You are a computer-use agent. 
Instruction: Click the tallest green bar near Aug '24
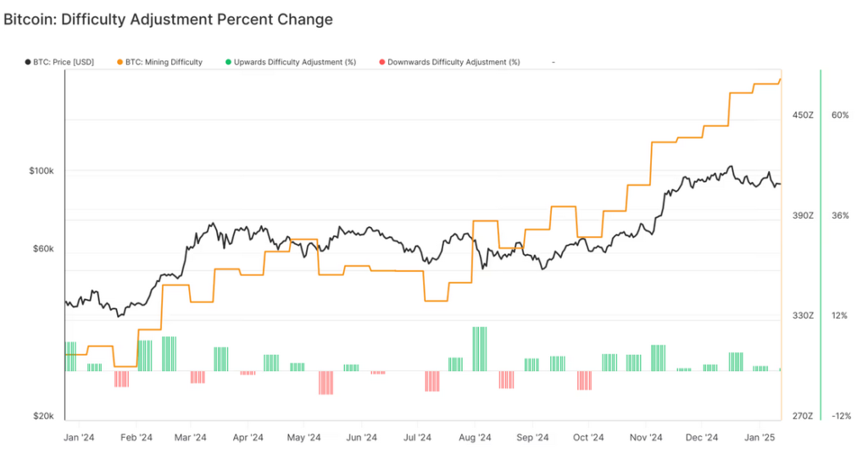pyautogui.click(x=480, y=348)
